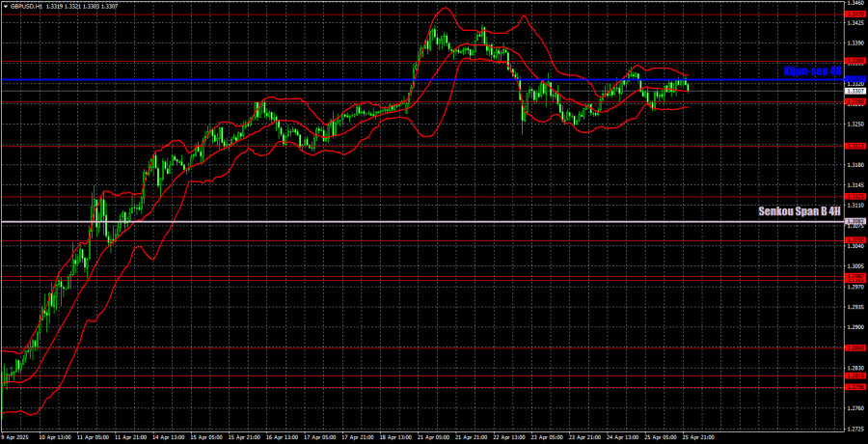Click the 1.2830 price scale value
The height and width of the screenshot is (444, 868).
tap(855, 368)
